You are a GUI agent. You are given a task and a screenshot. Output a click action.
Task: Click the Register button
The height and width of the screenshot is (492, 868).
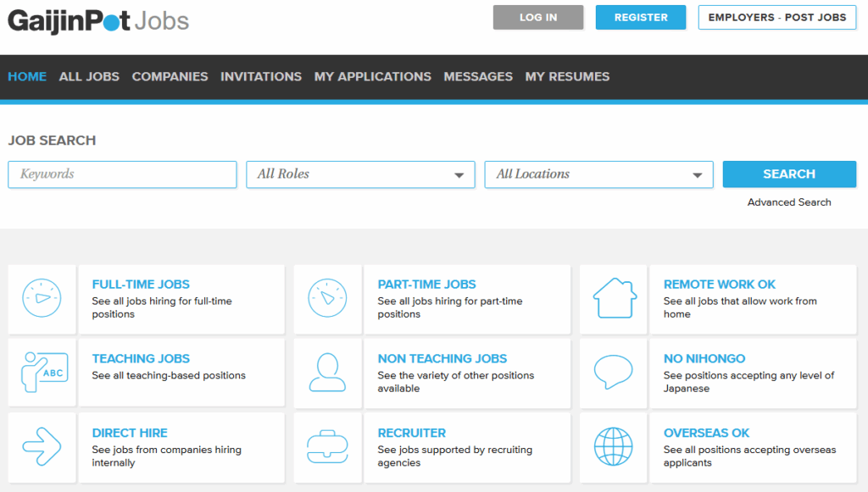click(x=640, y=18)
